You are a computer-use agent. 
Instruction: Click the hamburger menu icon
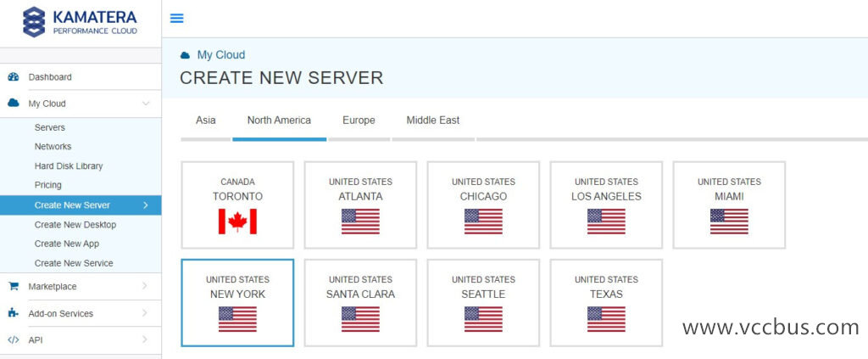177,18
